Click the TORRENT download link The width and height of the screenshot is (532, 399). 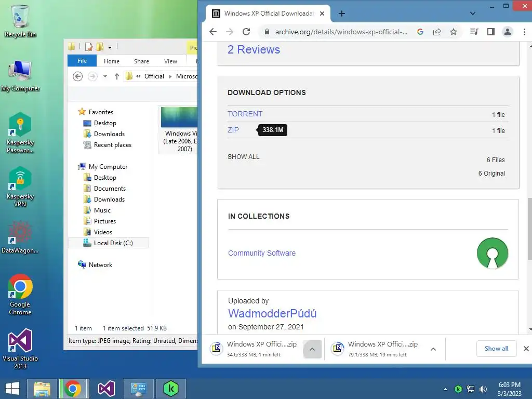tap(245, 114)
